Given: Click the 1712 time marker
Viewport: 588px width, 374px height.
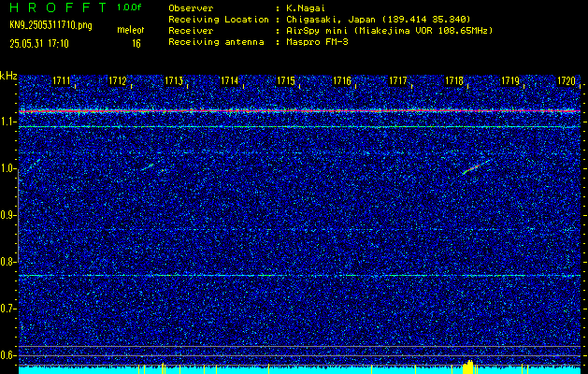Looking at the screenshot, I should pos(118,80).
